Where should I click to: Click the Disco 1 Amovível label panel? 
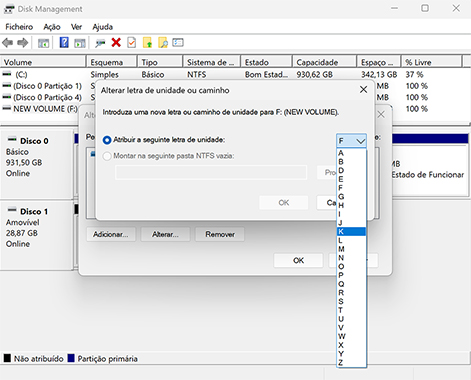pos(37,235)
